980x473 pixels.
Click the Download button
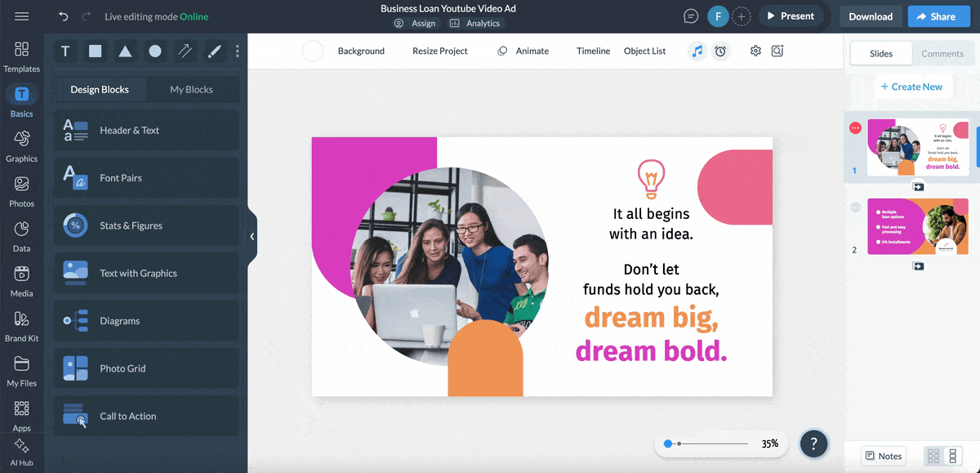(x=871, y=16)
